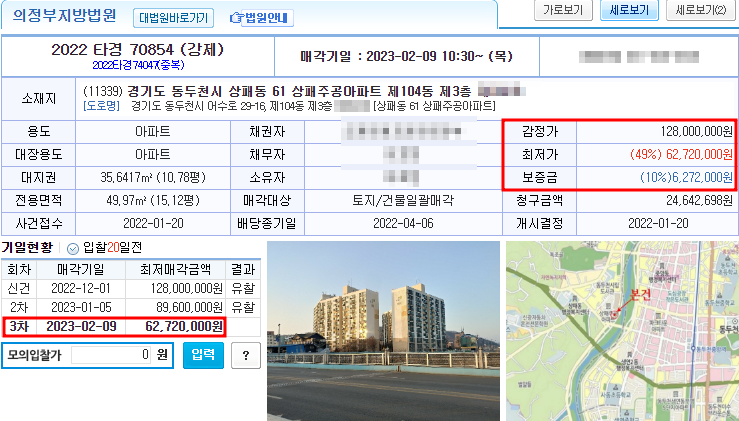Select the minimum price (49%) 62,720,000원
The height and width of the screenshot is (421, 739).
pos(682,155)
